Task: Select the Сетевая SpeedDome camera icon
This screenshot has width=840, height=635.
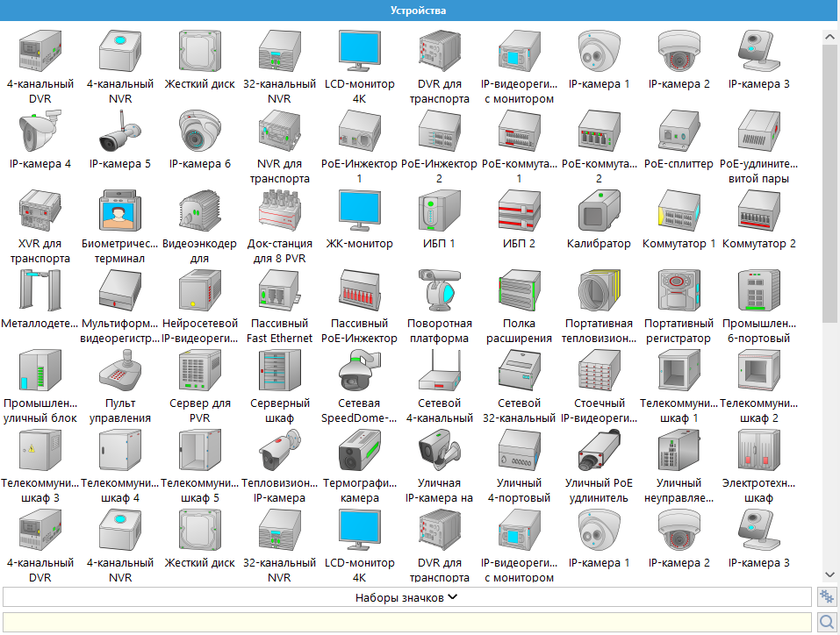Action: [x=360, y=370]
